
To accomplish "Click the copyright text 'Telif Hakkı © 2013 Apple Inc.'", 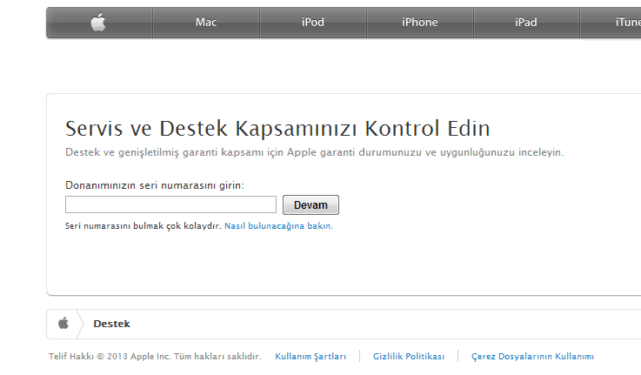I will coord(110,356).
